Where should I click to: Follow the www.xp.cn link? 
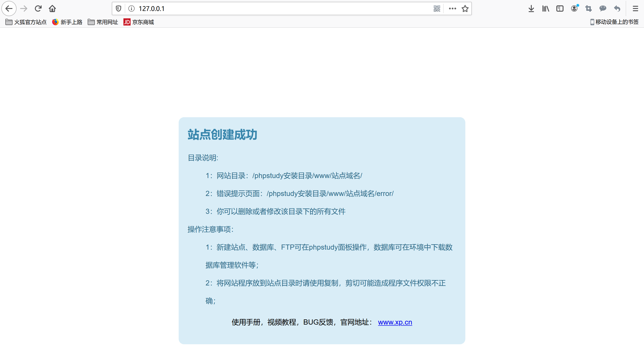395,322
